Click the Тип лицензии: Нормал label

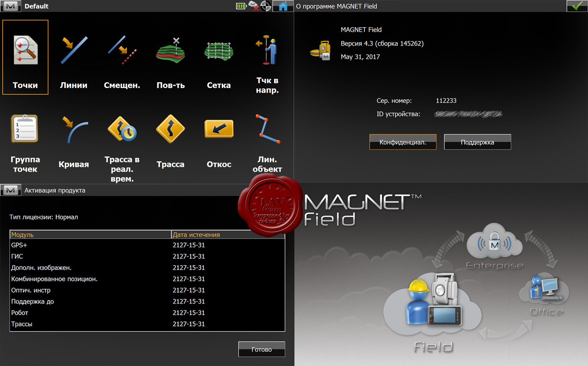(44, 217)
